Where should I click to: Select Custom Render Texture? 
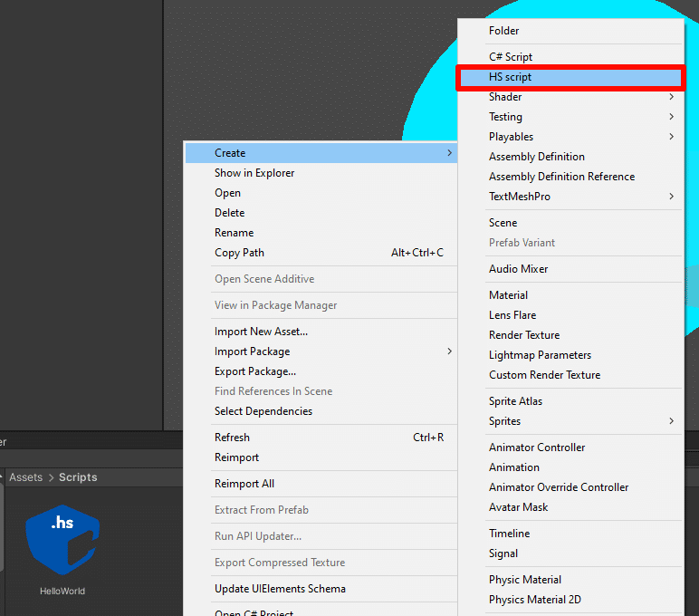pos(570,375)
